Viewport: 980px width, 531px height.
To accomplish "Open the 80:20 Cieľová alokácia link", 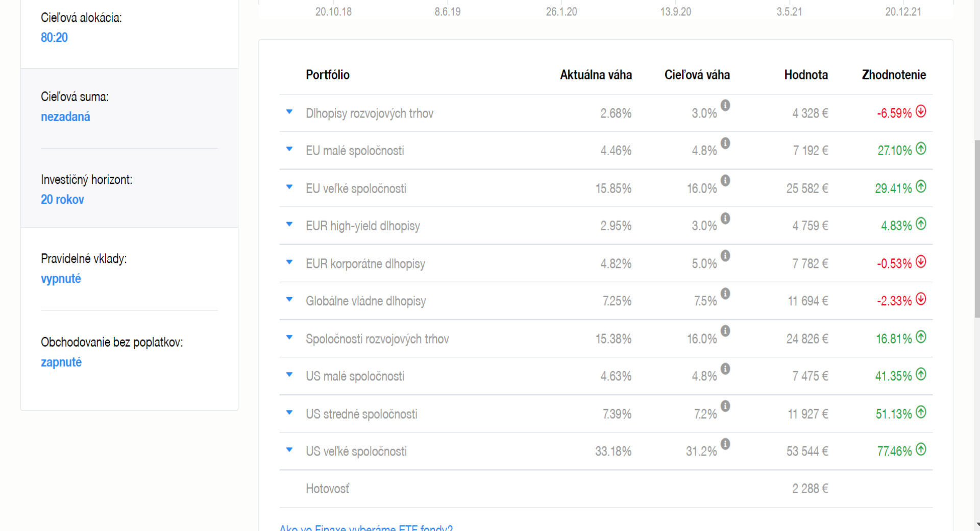I will coord(54,37).
